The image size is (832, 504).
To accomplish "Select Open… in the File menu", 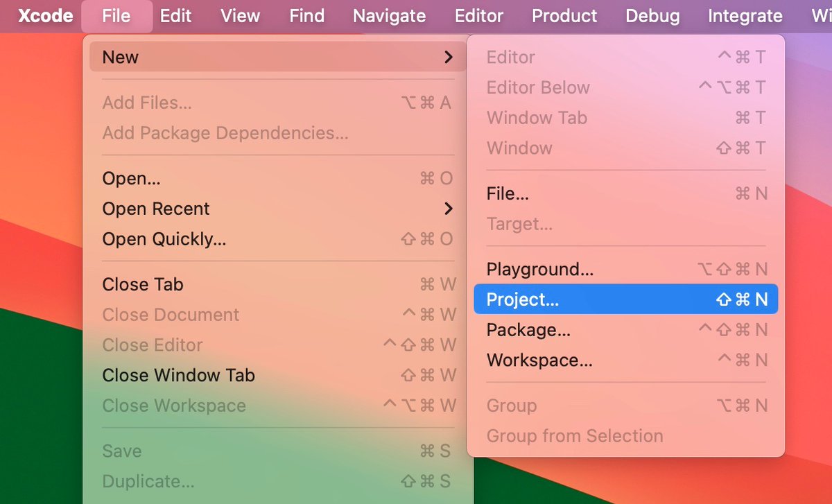I will (x=277, y=178).
